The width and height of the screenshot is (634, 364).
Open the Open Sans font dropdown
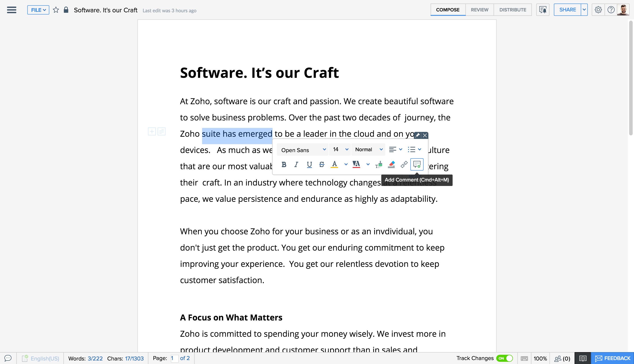[x=303, y=150]
